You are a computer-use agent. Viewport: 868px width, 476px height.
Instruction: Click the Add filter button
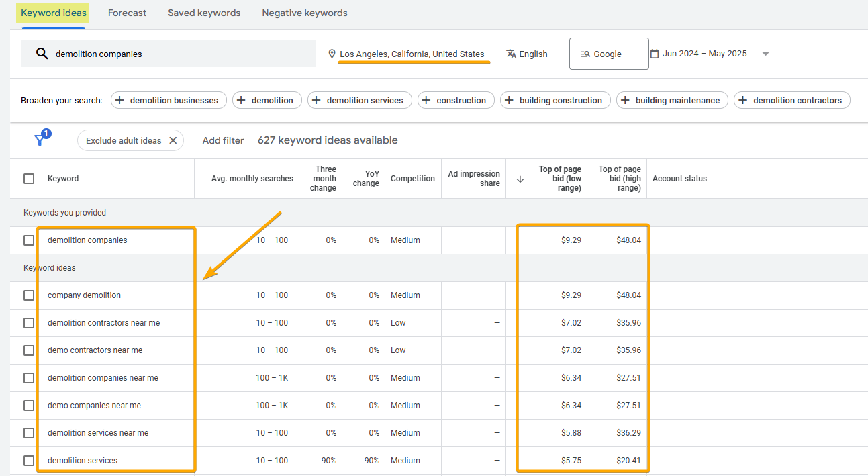[223, 140]
